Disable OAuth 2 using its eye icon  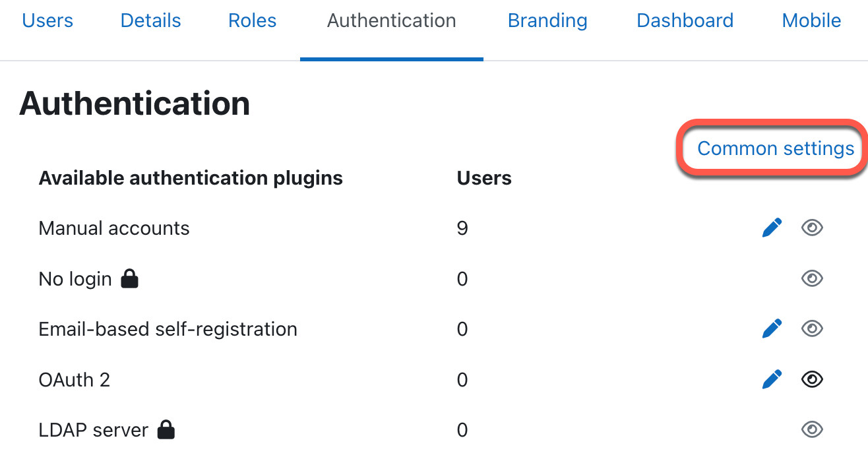pos(812,379)
